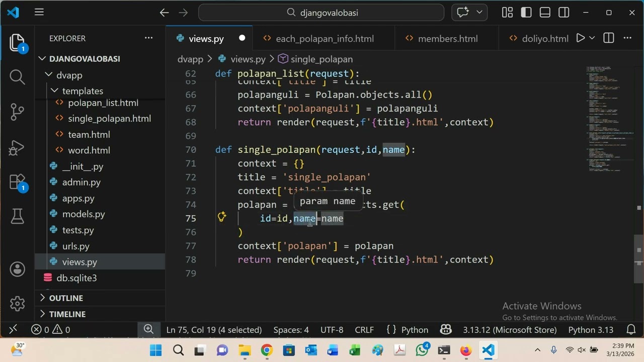The height and width of the screenshot is (362, 644).
Task: Open the Run dropdown arrow beside play
Action: click(592, 38)
